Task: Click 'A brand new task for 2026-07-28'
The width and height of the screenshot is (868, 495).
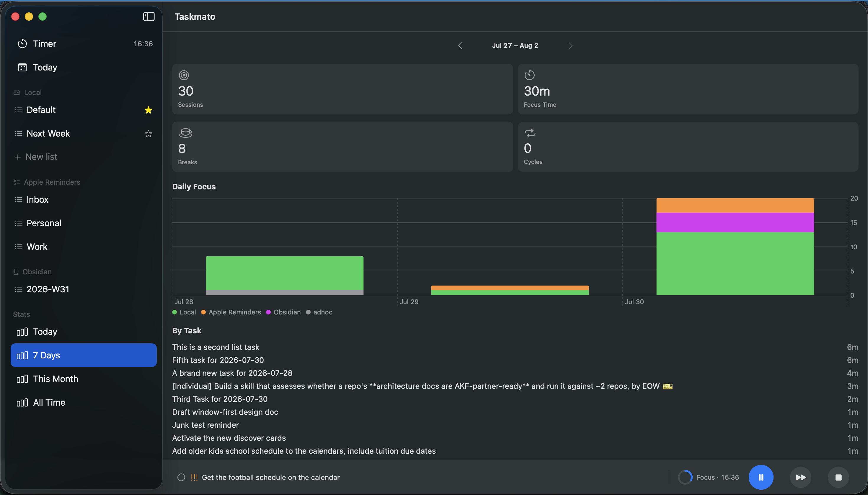Action: coord(515,373)
